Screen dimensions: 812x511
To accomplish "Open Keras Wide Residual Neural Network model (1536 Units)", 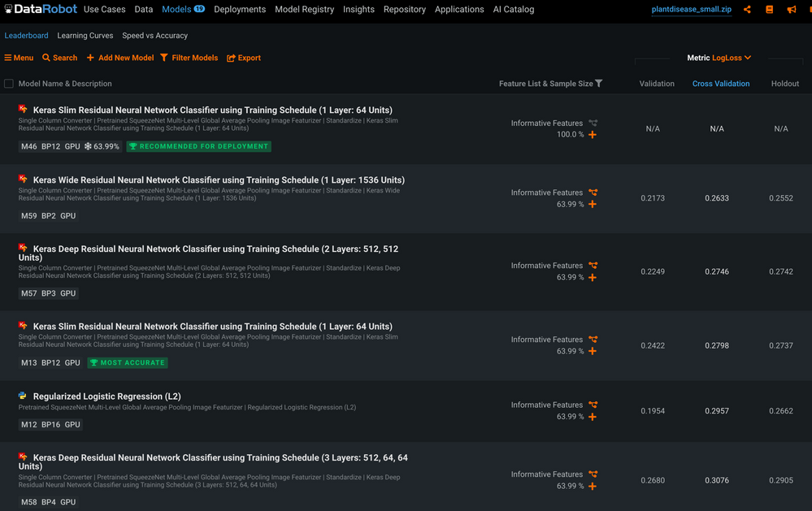I will click(219, 180).
